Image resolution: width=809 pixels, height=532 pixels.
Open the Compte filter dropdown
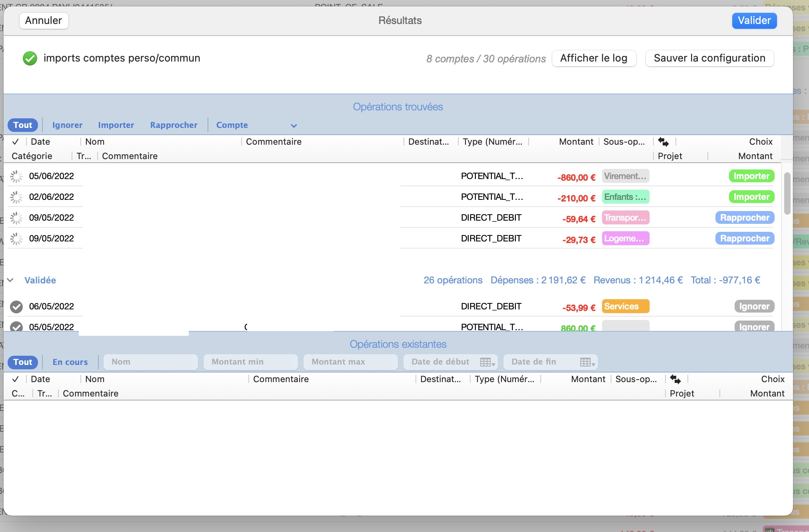pos(294,126)
